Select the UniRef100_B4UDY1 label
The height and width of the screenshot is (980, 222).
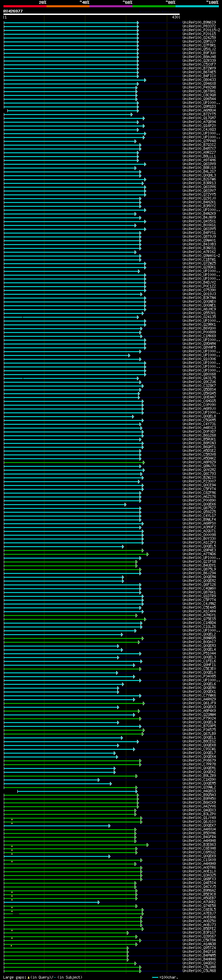click(x=199, y=565)
